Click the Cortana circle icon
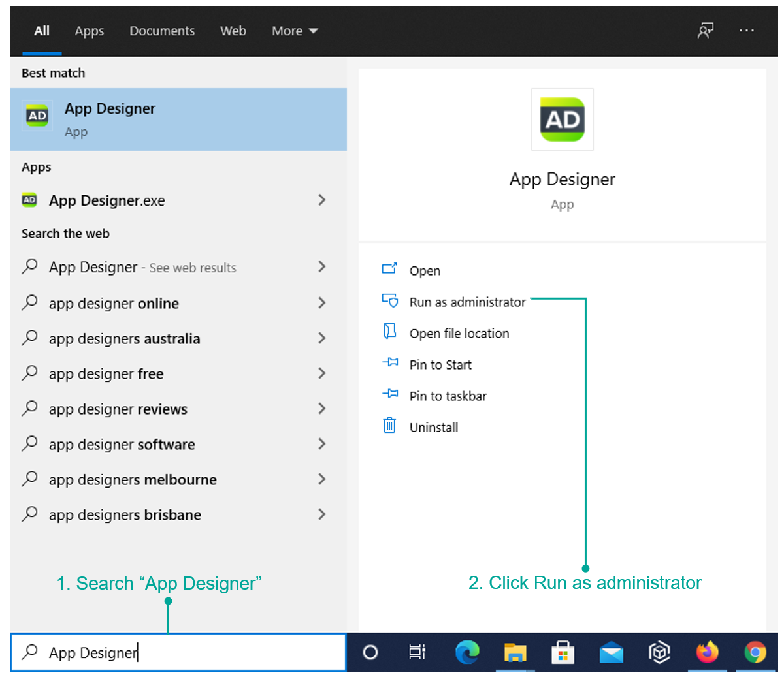The height and width of the screenshot is (679, 784). (x=370, y=652)
